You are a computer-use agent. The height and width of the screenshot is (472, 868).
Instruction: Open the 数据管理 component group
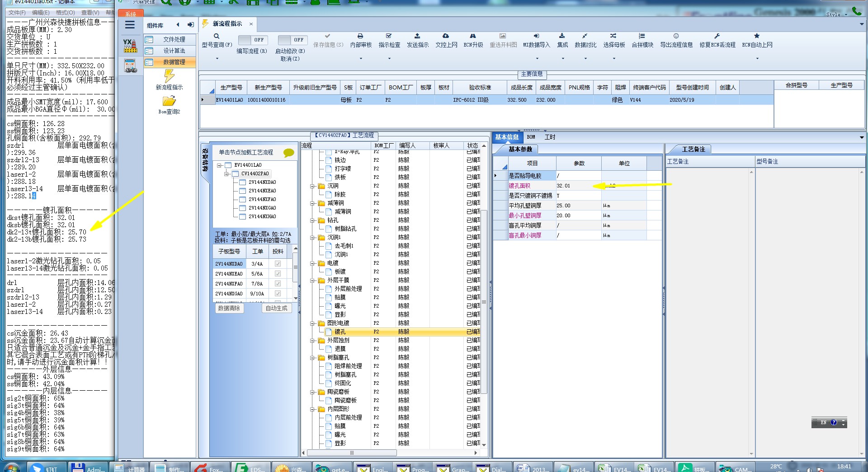click(x=170, y=62)
